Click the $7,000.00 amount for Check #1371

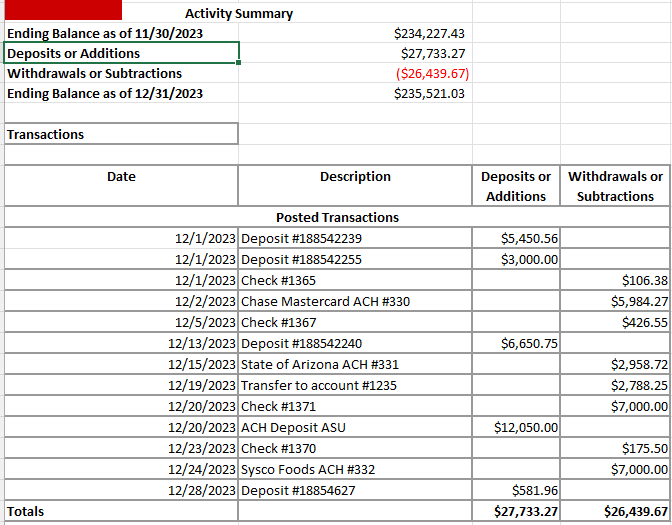615,406
